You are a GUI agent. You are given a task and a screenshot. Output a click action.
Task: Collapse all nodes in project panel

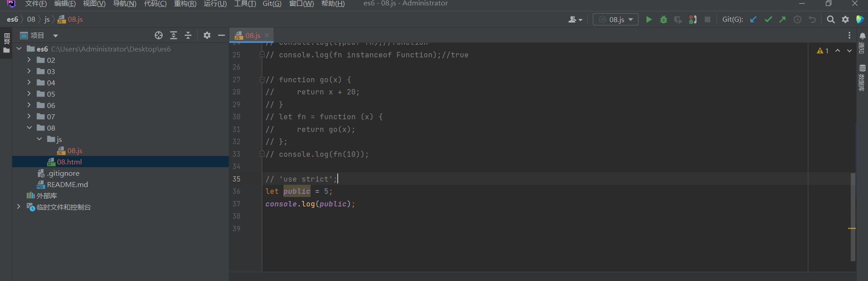coord(189,35)
